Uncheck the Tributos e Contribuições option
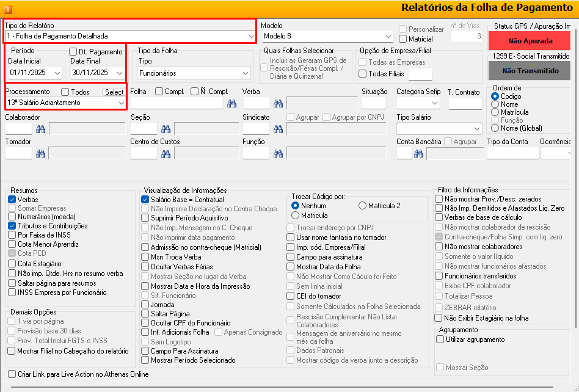Screen dimensions: 579x392 point(12,226)
